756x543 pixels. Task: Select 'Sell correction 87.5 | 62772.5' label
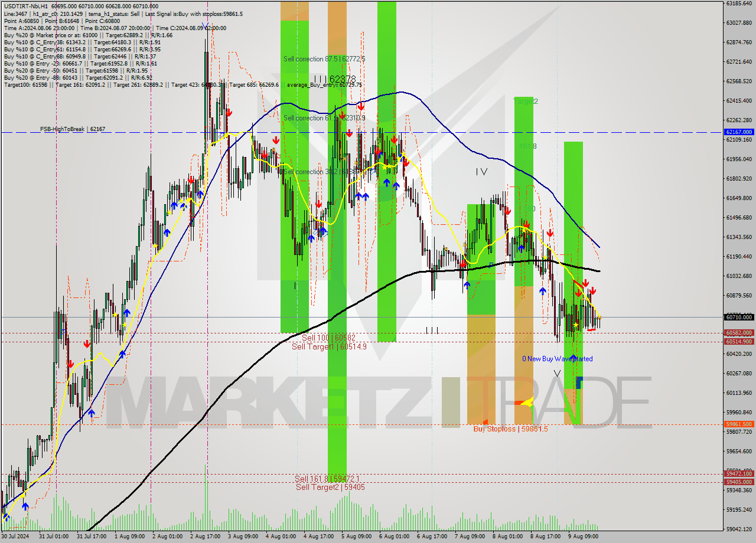[x=324, y=59]
